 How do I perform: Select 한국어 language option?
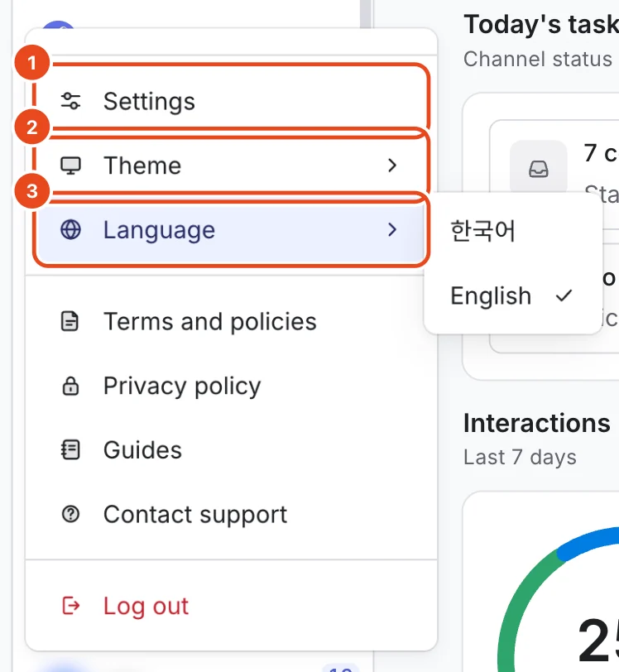tap(513, 231)
